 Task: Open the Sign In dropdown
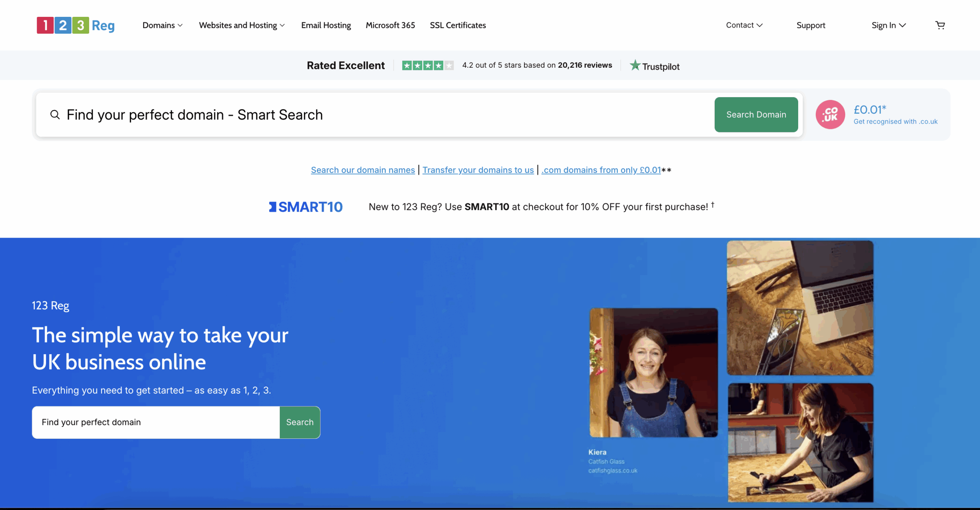click(x=889, y=25)
